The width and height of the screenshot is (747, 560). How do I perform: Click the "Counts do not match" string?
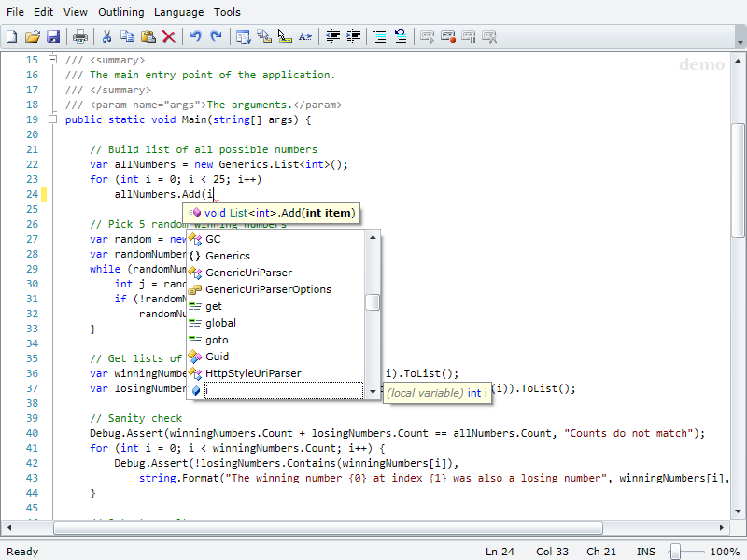627,433
